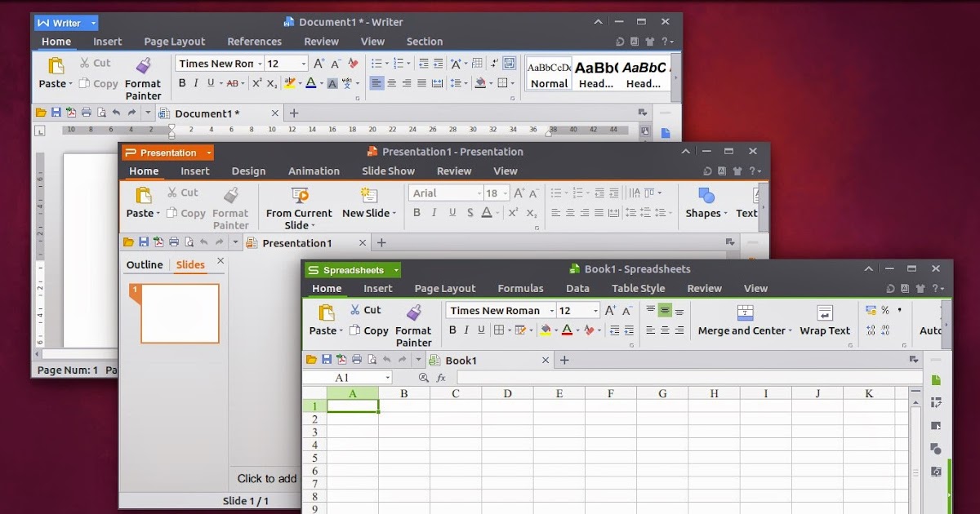The height and width of the screenshot is (514, 980).
Task: Open Slide Show tab in Presentation
Action: click(388, 171)
